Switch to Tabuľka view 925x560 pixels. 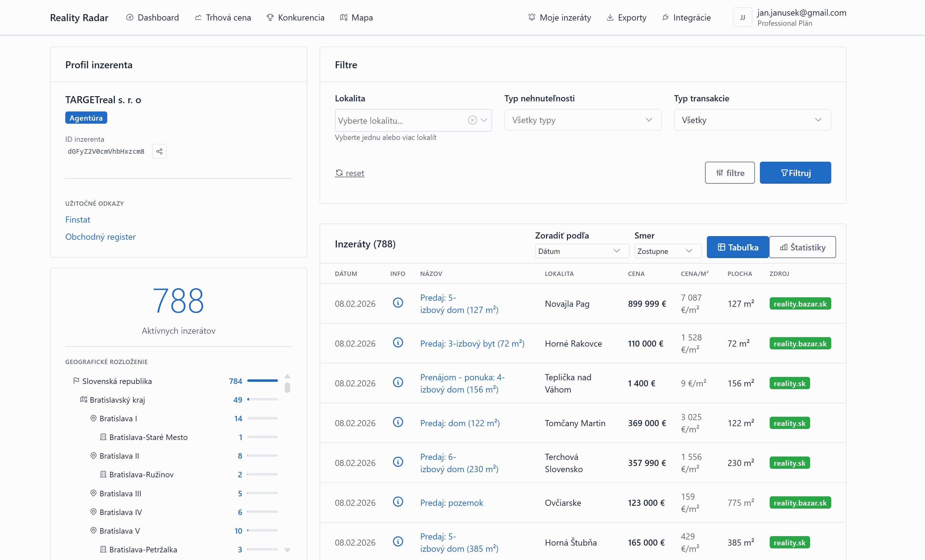tap(737, 247)
